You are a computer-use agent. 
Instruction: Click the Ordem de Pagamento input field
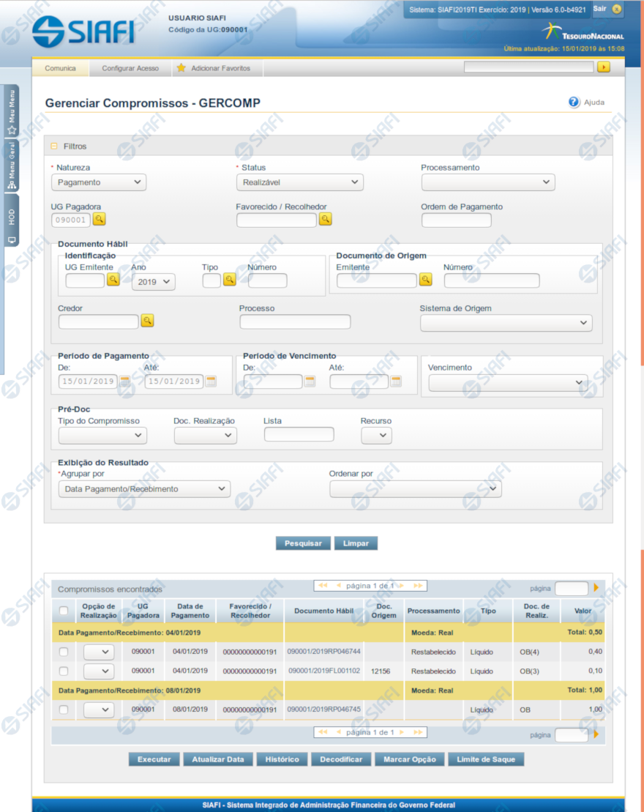456,220
